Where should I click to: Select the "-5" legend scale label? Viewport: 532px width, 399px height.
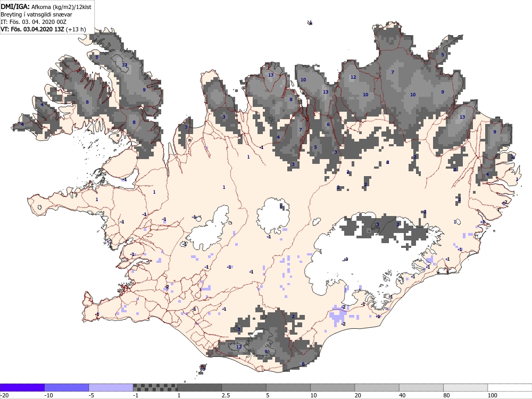pos(92,395)
